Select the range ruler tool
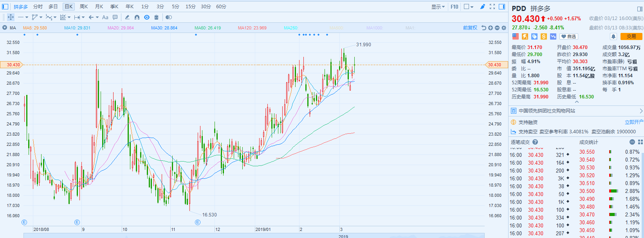 (x=77, y=17)
